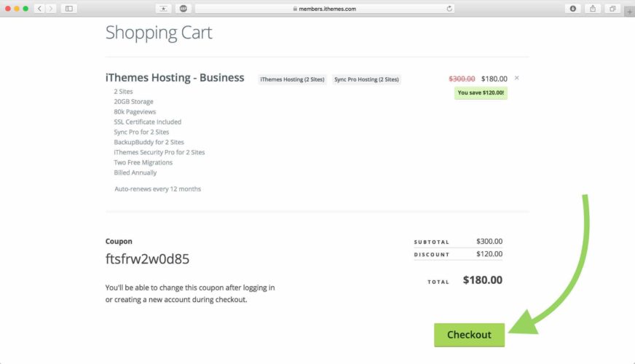Click 'iThemes Security Pro for 2 Sites' line
The height and width of the screenshot is (364, 635).
pyautogui.click(x=159, y=152)
